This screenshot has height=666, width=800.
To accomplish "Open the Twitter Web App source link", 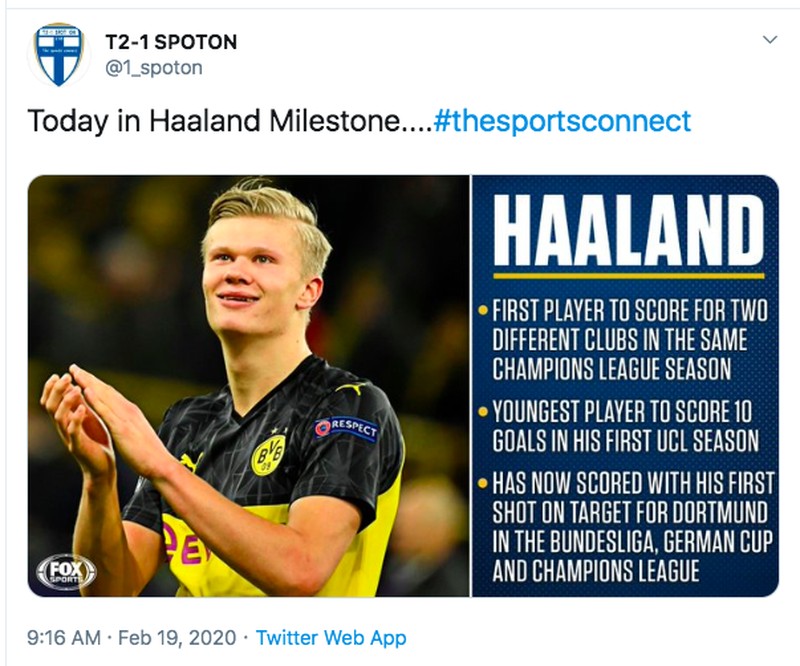I will pyautogui.click(x=331, y=637).
